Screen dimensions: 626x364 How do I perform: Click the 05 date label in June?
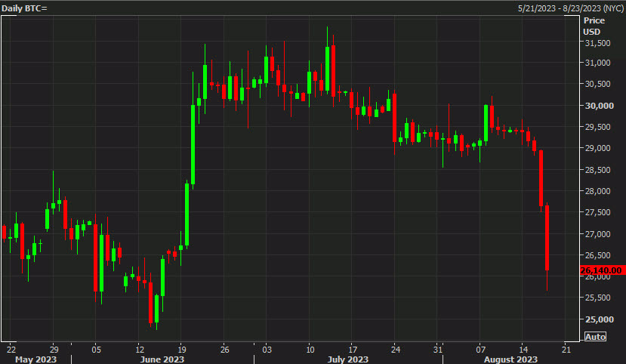pos(96,350)
